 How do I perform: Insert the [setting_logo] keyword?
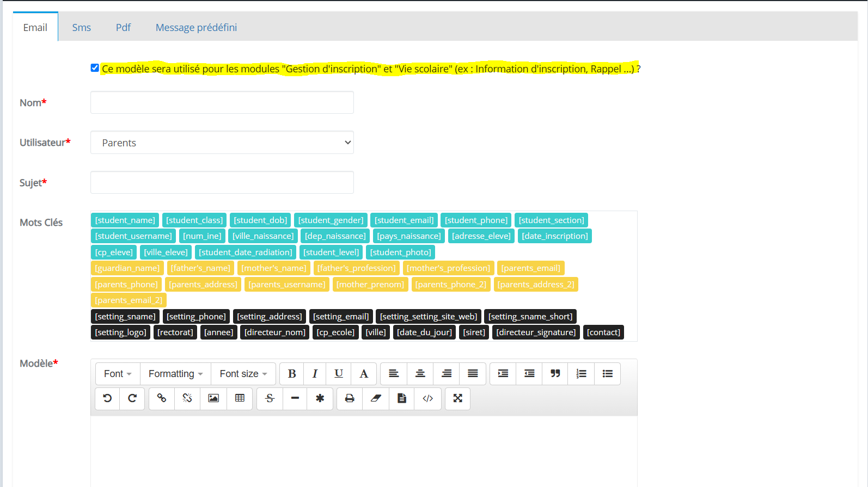click(x=120, y=332)
